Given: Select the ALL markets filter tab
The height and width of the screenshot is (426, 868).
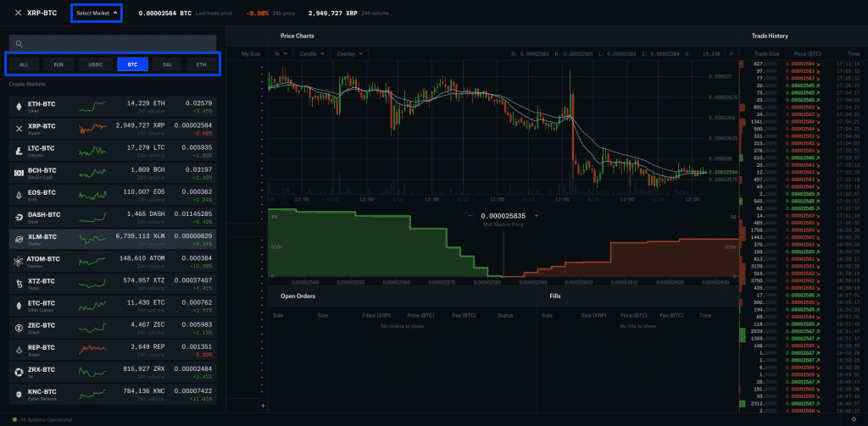Looking at the screenshot, I should point(24,64).
